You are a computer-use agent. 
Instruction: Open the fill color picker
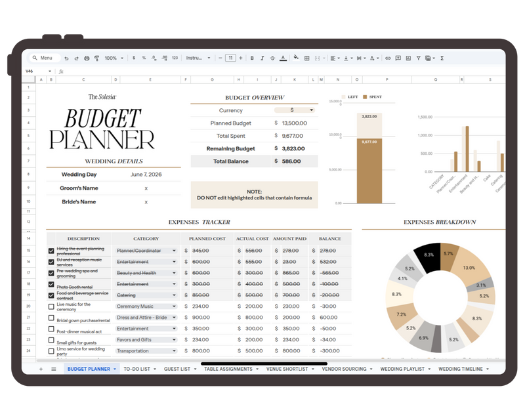point(296,58)
